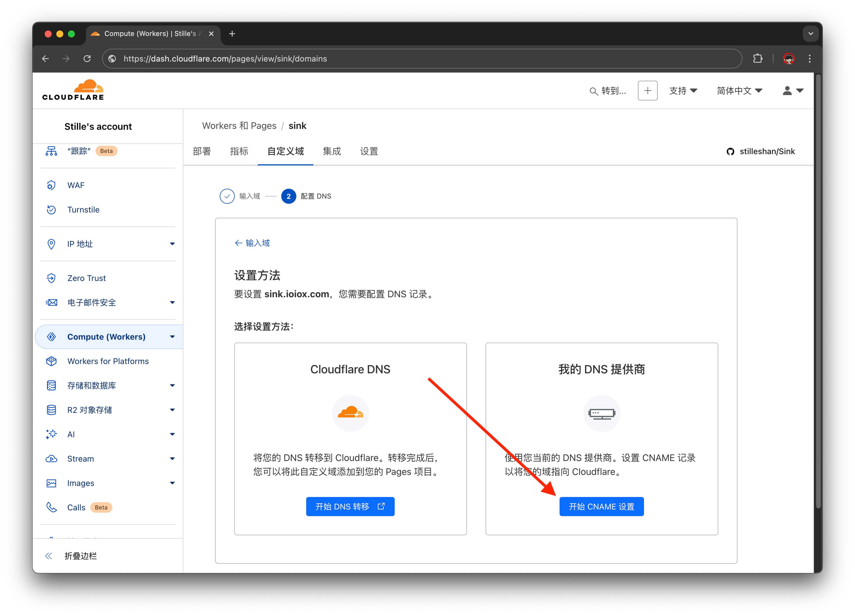Click the Images picture icon
The height and width of the screenshot is (616, 855).
click(51, 483)
